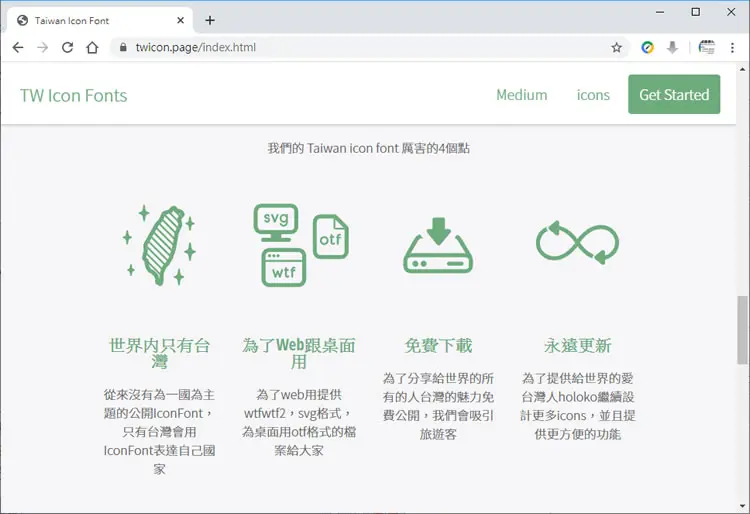Image resolution: width=750 pixels, height=514 pixels.
Task: Open the Medium navigation link
Action: (x=521, y=95)
